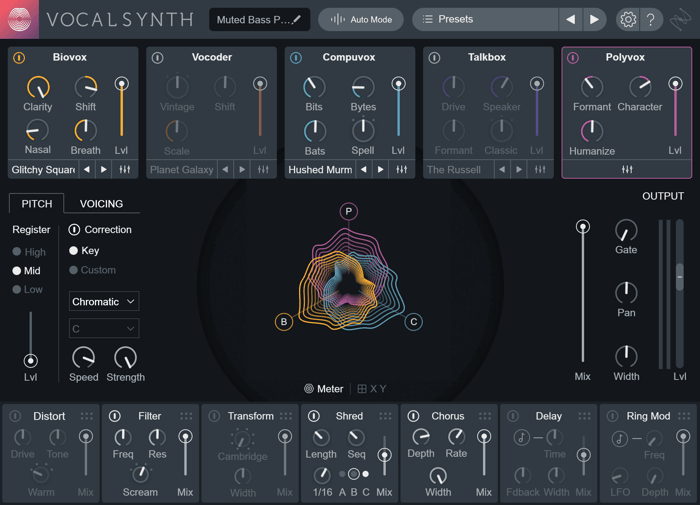Select the Low register option

[x=28, y=289]
